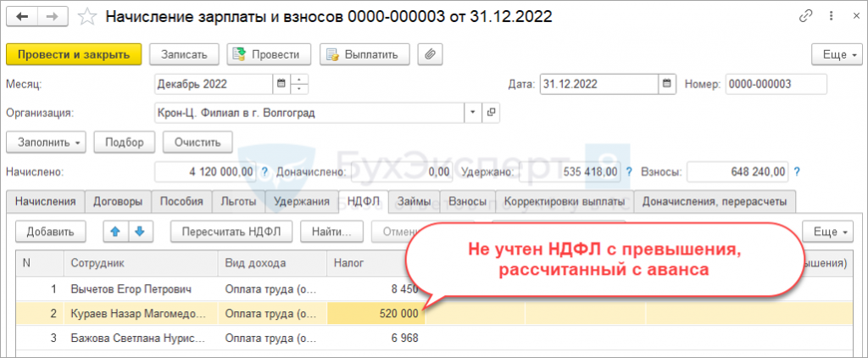Open attached files with the paperclip icon
Screen dimensions: 868x358
pos(430,54)
